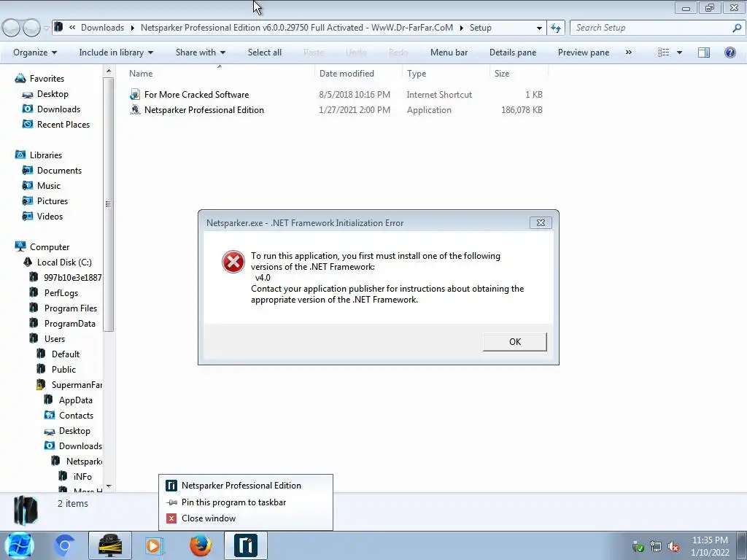Click navigation pane scroll down arrow
This screenshot has width=747, height=560.
tap(109, 486)
